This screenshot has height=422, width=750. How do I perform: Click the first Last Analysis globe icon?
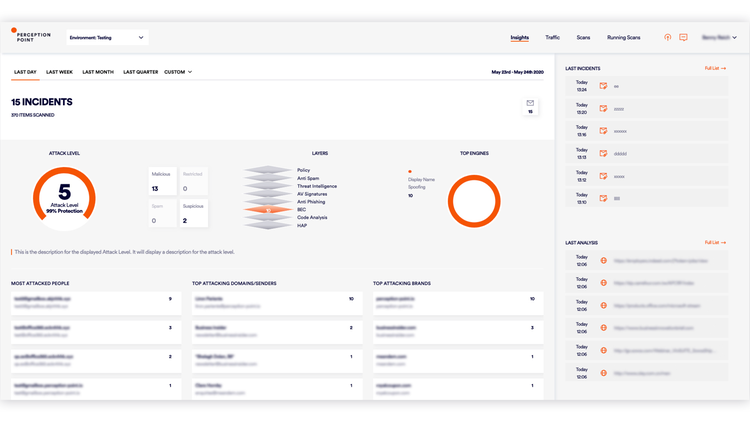click(603, 261)
